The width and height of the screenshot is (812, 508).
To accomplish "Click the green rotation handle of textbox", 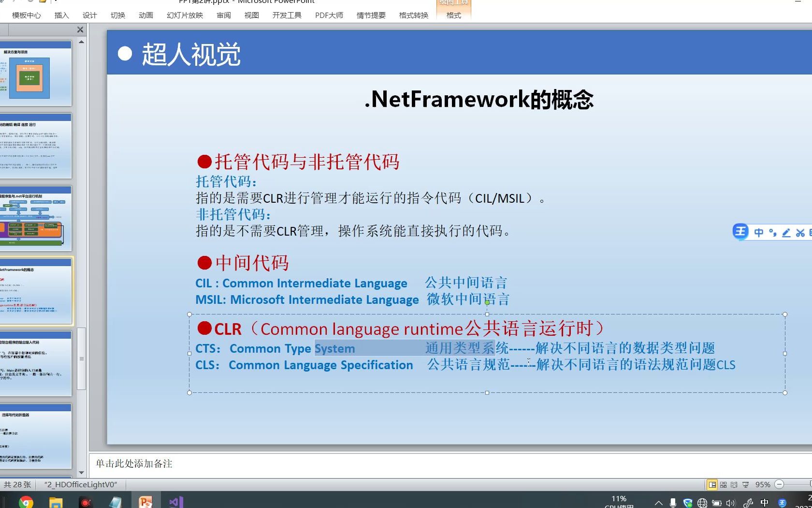I will pyautogui.click(x=487, y=302).
